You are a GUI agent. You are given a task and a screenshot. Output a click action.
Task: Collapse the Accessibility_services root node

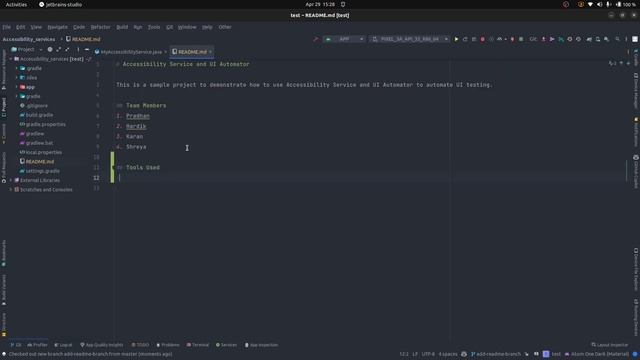click(x=11, y=59)
